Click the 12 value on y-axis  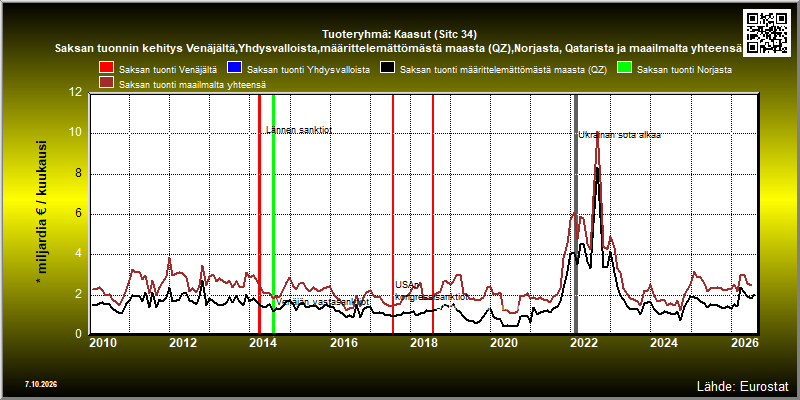76,93
